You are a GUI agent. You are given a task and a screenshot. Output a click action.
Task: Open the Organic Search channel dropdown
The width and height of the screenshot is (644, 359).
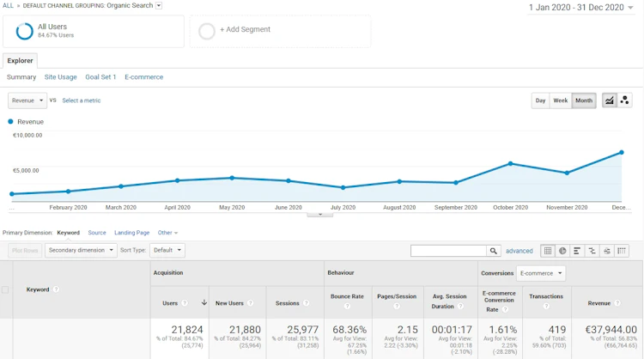point(159,5)
